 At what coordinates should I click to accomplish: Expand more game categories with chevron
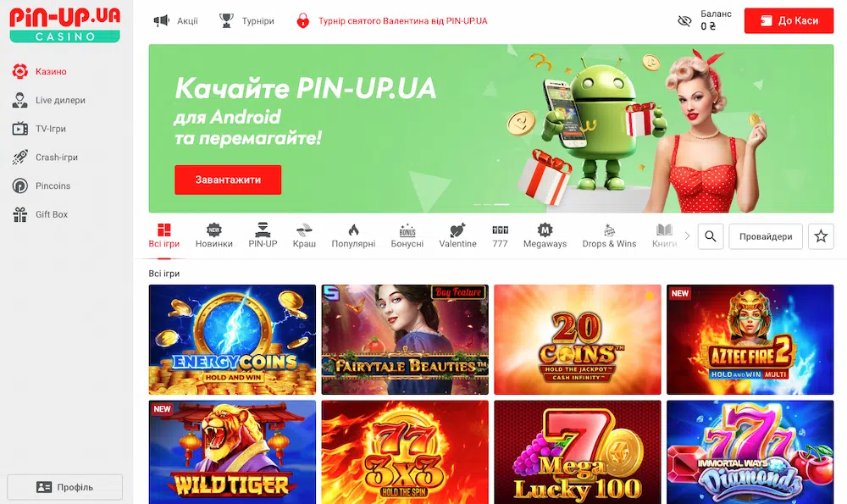[687, 236]
